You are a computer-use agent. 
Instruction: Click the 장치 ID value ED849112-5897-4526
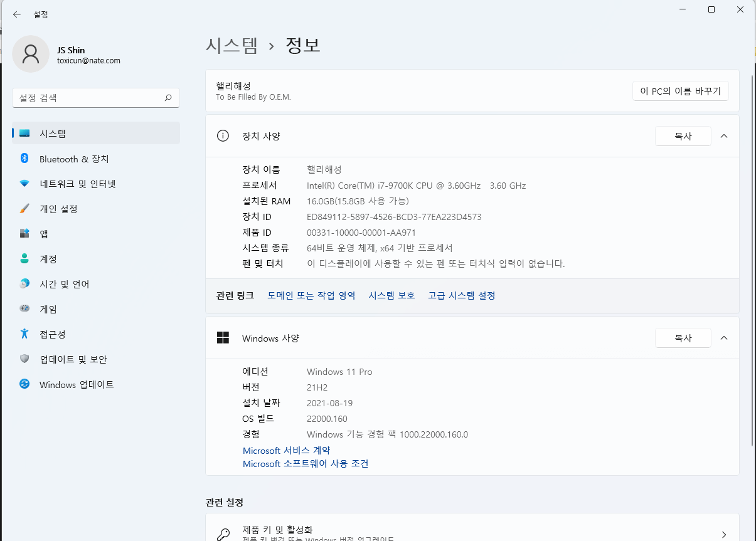tap(394, 217)
